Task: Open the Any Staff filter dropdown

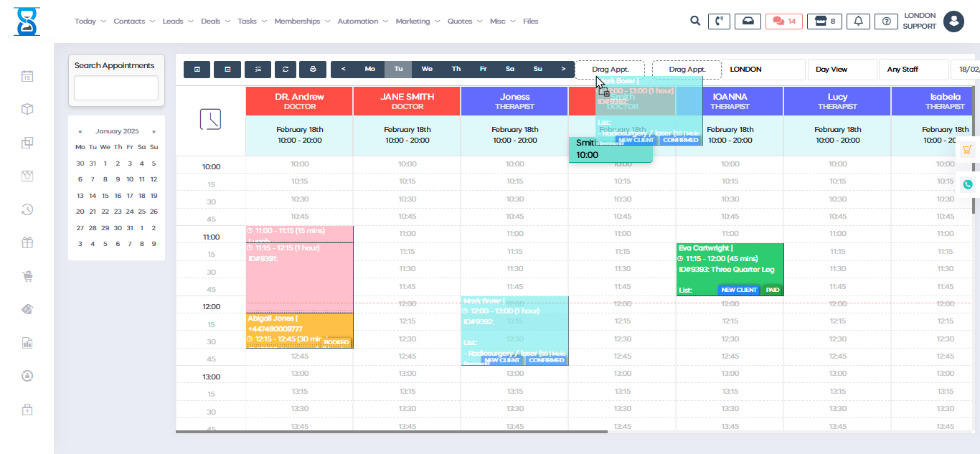Action: [x=913, y=70]
